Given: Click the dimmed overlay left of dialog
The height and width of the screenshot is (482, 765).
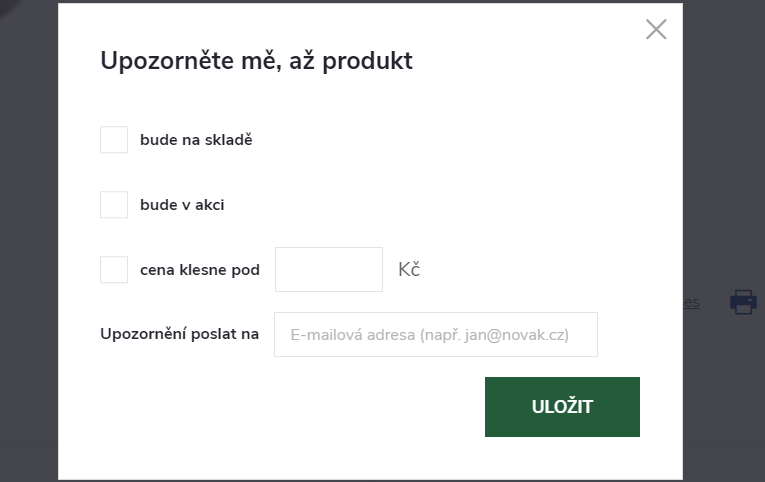Looking at the screenshot, I should point(28,240).
